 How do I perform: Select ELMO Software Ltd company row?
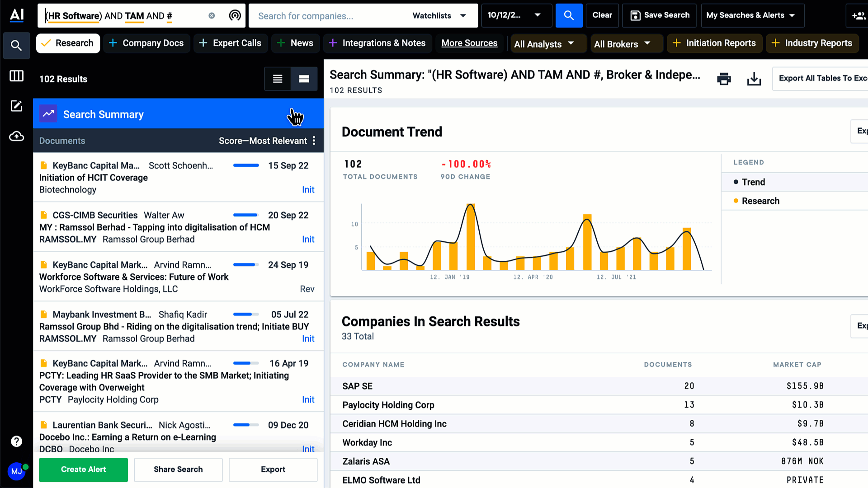click(599, 480)
